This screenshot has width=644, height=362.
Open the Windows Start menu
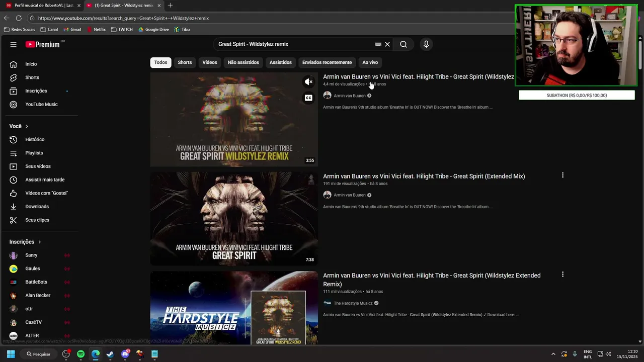(x=11, y=354)
